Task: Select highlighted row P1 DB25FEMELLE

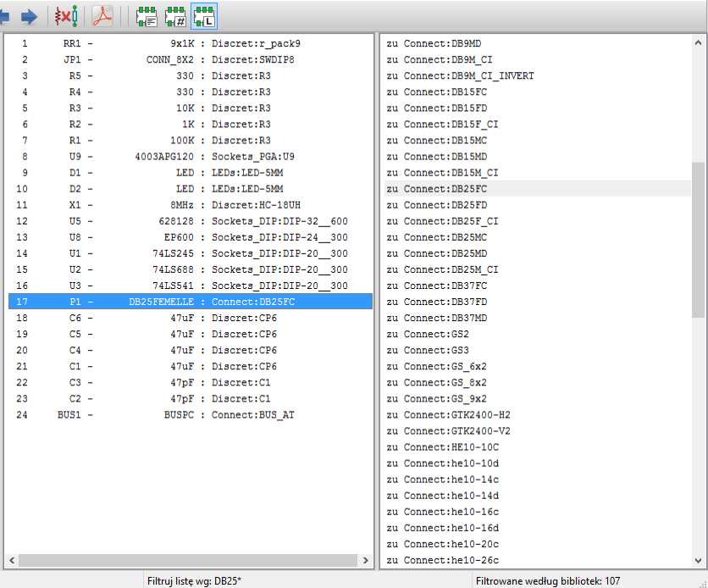Action: (191, 302)
